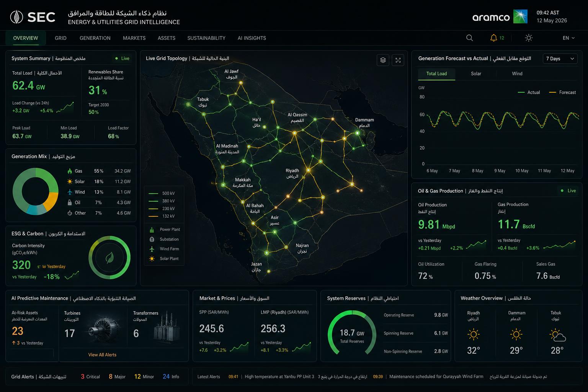The image size is (588, 392).
Task: Click the Wind Farm legend icon
Action: pos(152,249)
